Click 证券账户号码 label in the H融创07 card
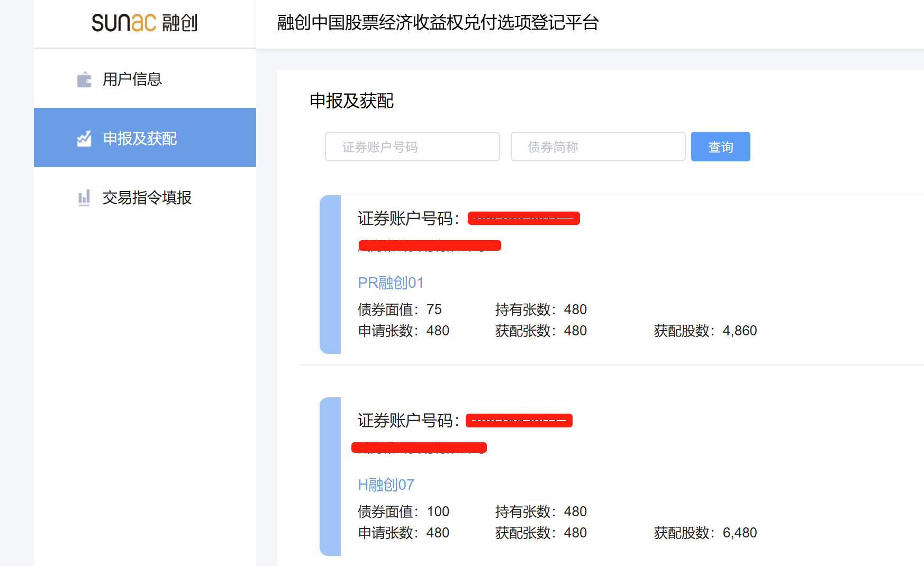The image size is (924, 566). coord(409,421)
